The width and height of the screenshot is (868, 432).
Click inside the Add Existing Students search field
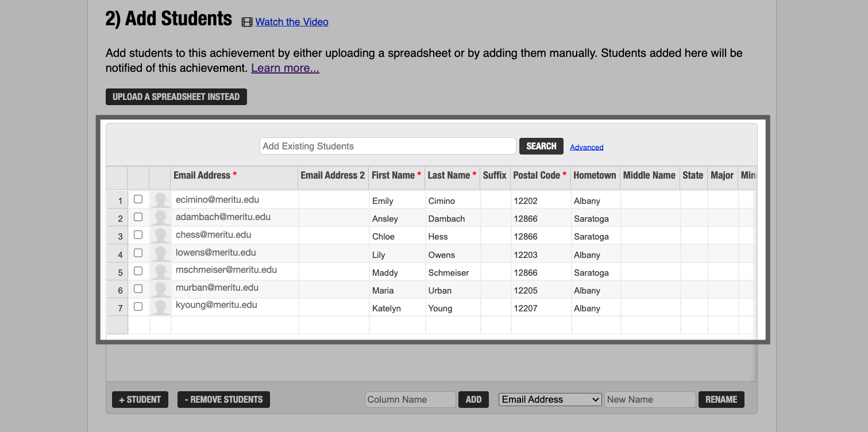(387, 146)
